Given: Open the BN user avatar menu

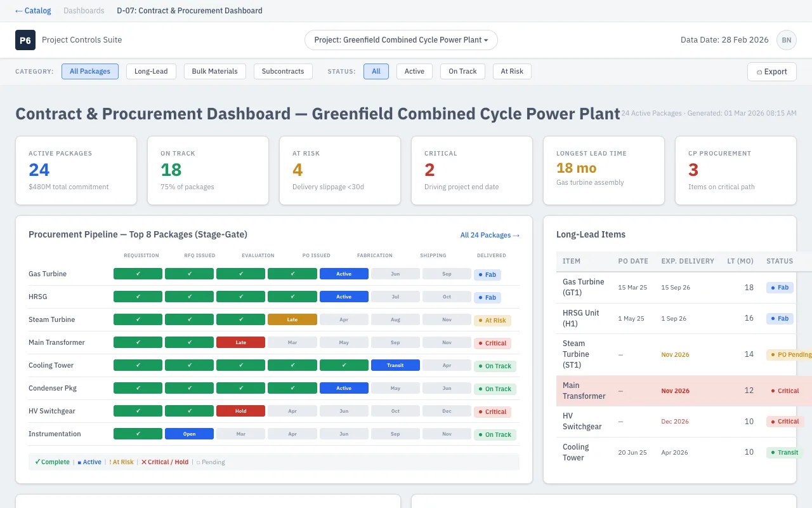Looking at the screenshot, I should pos(787,40).
